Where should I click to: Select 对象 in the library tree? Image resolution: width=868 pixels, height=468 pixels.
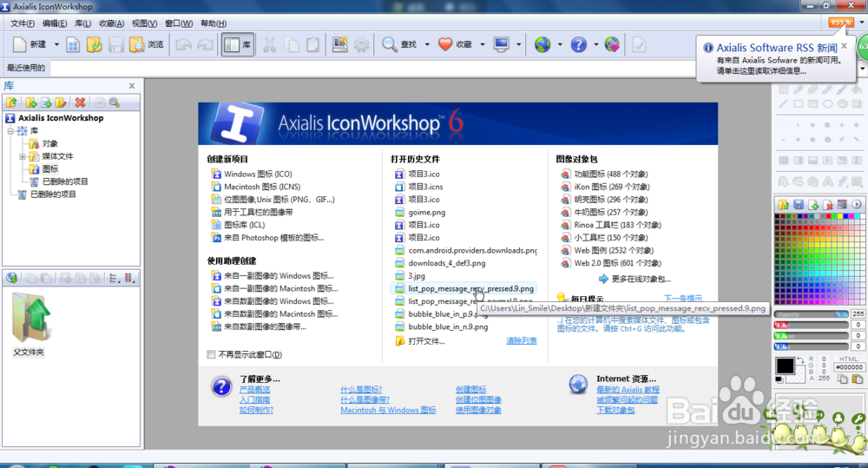click(x=49, y=143)
